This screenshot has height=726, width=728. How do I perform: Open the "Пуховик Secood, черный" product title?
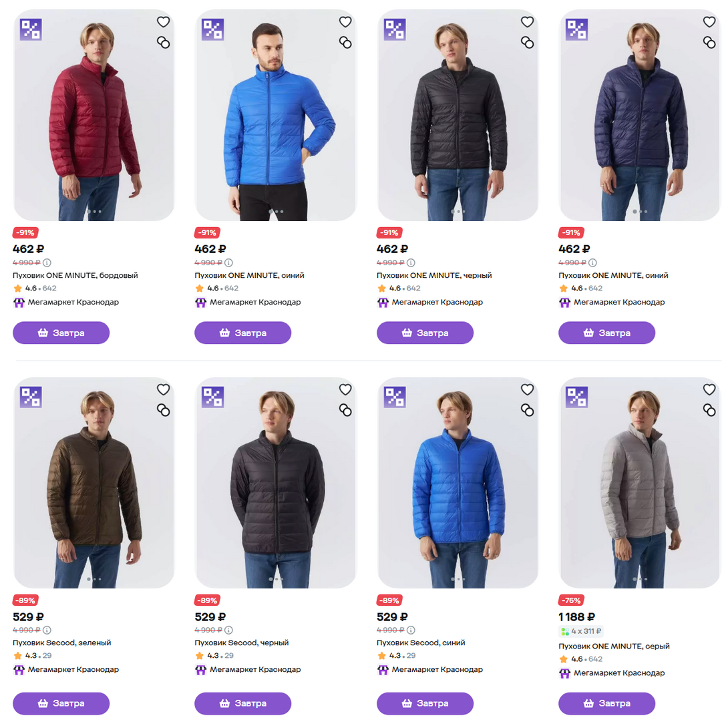[242, 643]
